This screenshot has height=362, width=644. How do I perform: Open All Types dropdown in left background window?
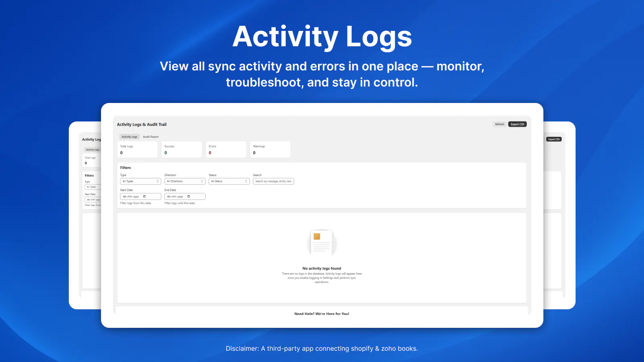[x=93, y=187]
